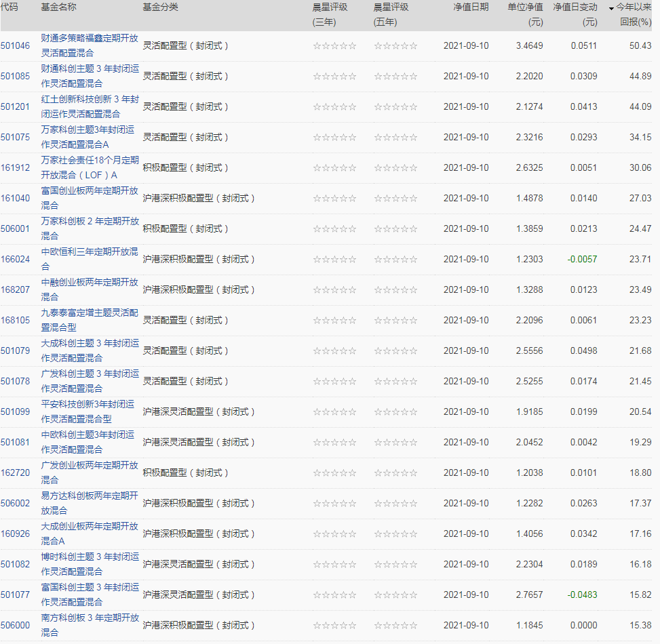This screenshot has height=644, width=660.
Task: Click fund code 501079
Action: point(15,350)
